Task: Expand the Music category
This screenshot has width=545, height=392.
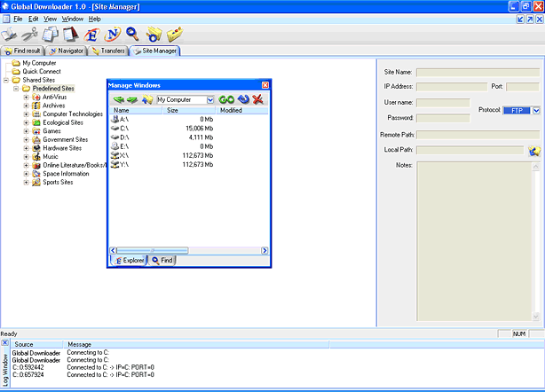Action: 26,157
